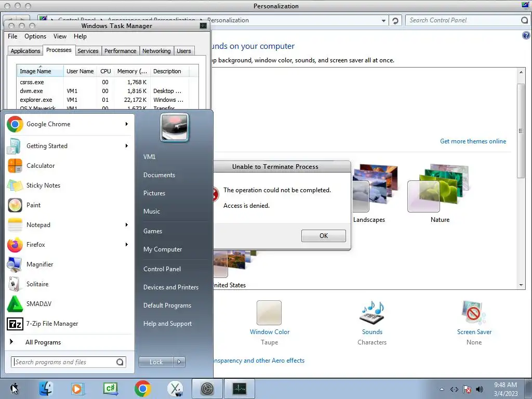Image resolution: width=532 pixels, height=399 pixels.
Task: Switch to Applications tab
Action: click(25, 51)
